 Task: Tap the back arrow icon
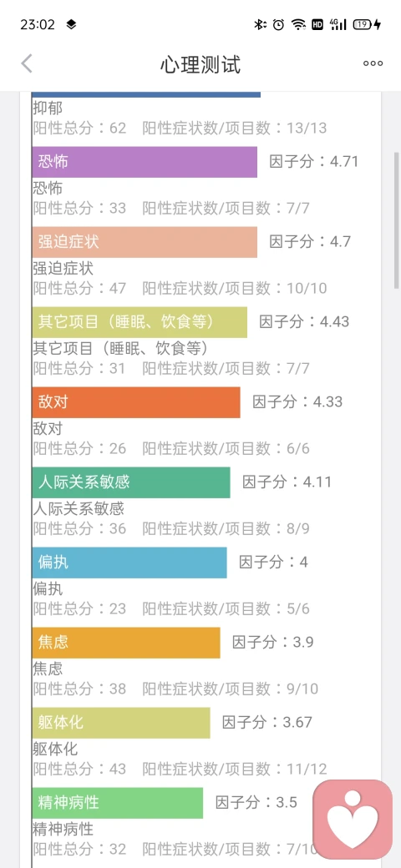[x=27, y=63]
